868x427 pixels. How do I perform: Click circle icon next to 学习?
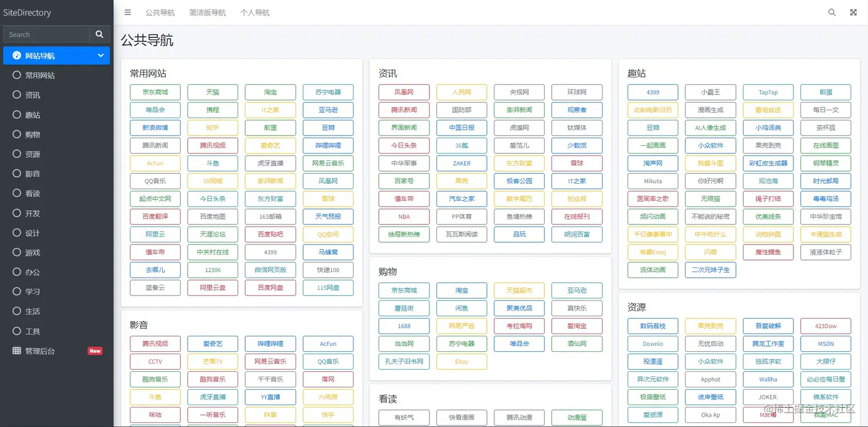point(17,292)
